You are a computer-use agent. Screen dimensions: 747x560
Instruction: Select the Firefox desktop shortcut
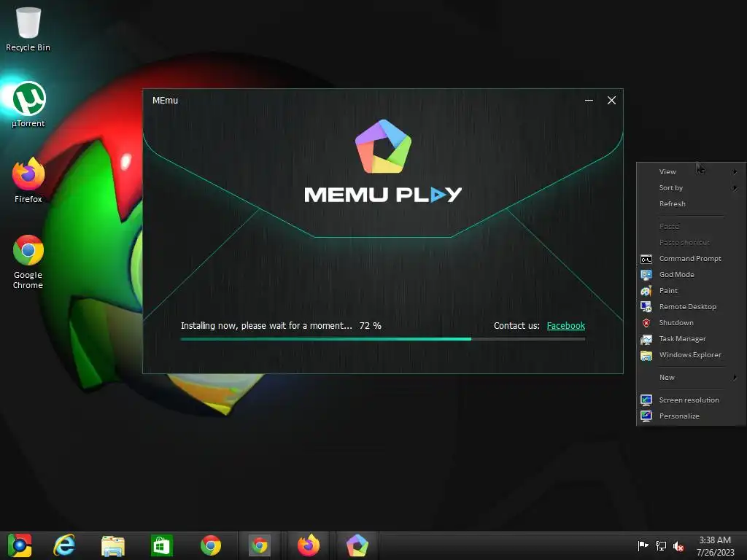click(x=28, y=180)
